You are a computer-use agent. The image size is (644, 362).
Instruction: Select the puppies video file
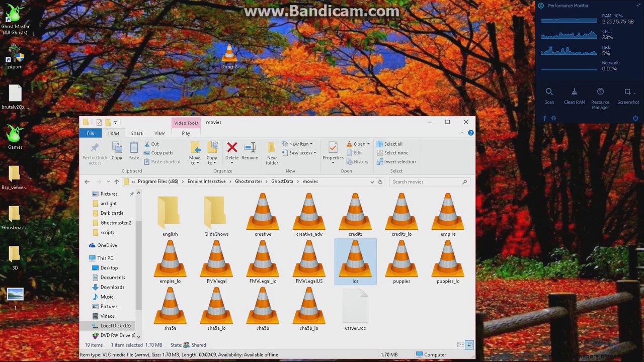coord(401,262)
